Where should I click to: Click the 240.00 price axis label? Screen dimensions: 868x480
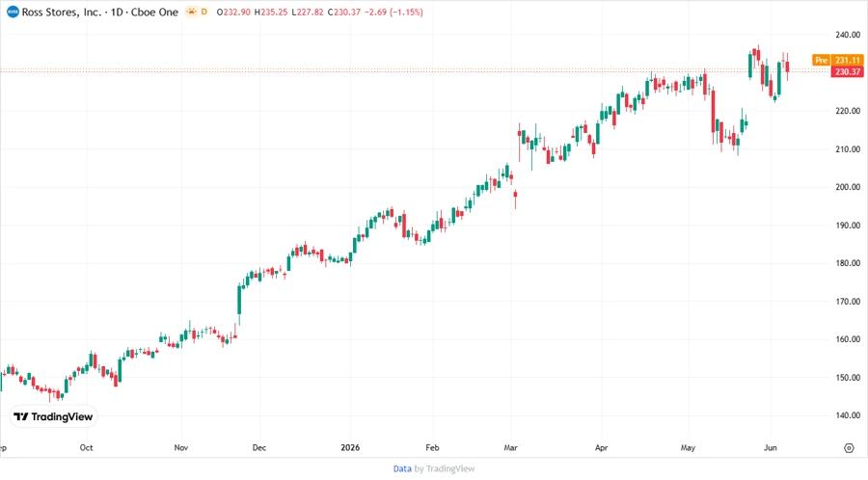pos(848,35)
